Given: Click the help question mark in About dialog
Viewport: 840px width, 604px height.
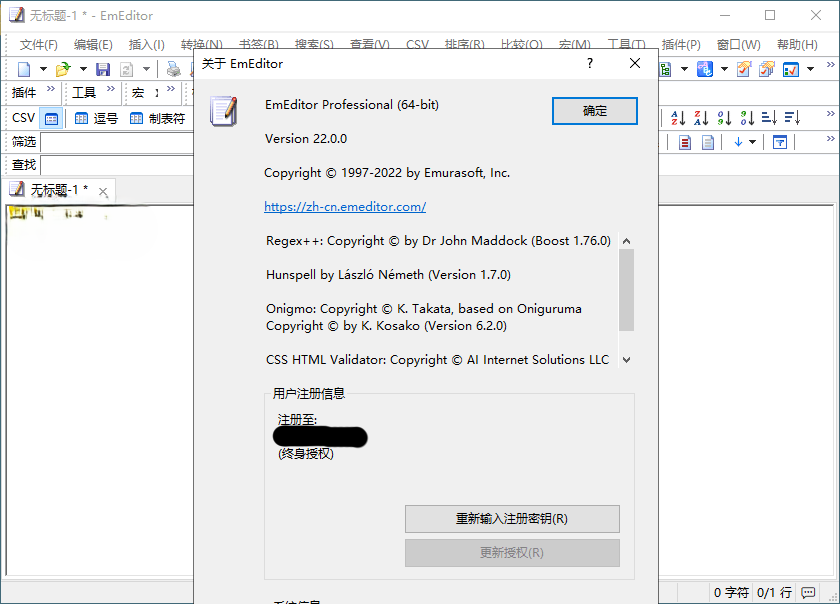Looking at the screenshot, I should (x=590, y=63).
